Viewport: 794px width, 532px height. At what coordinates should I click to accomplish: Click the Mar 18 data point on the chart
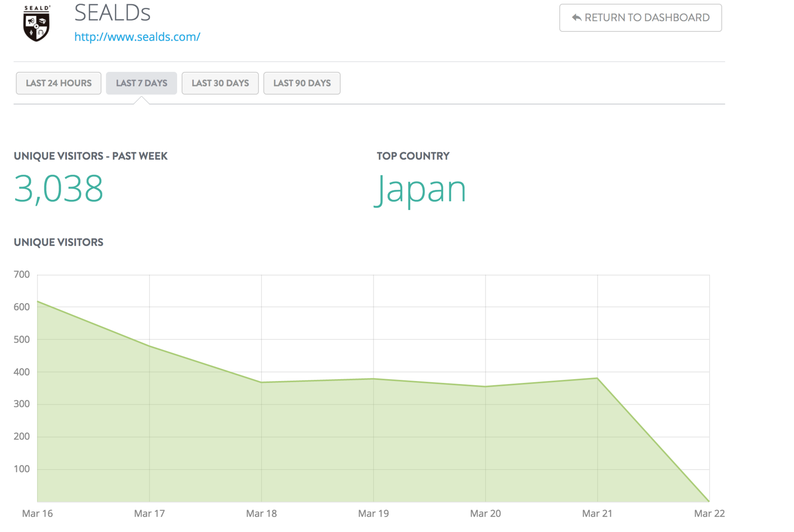coord(261,382)
